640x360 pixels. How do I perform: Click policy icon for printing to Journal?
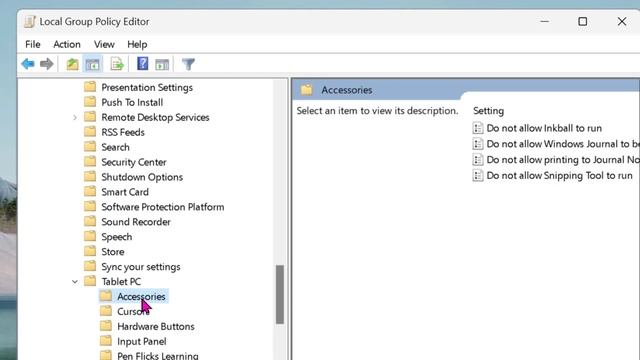478,160
